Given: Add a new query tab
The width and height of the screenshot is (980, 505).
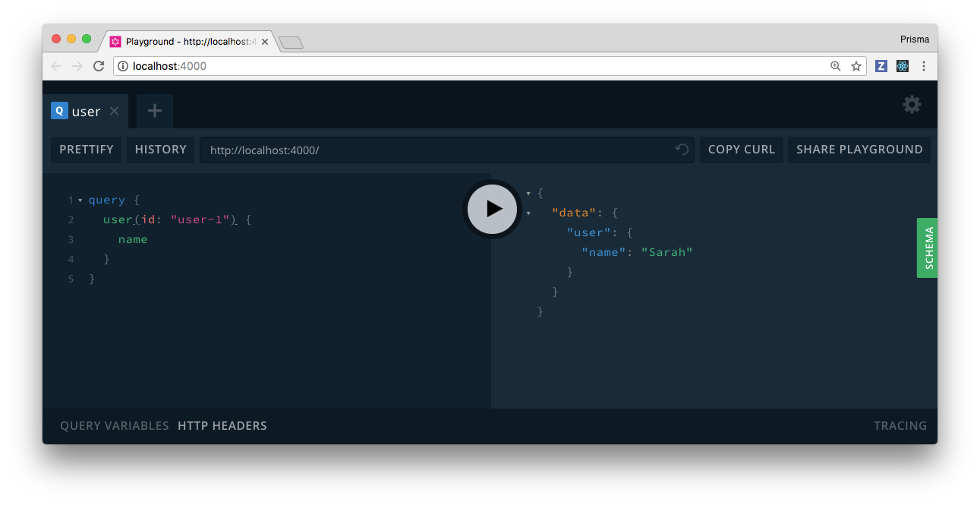Looking at the screenshot, I should [x=155, y=111].
